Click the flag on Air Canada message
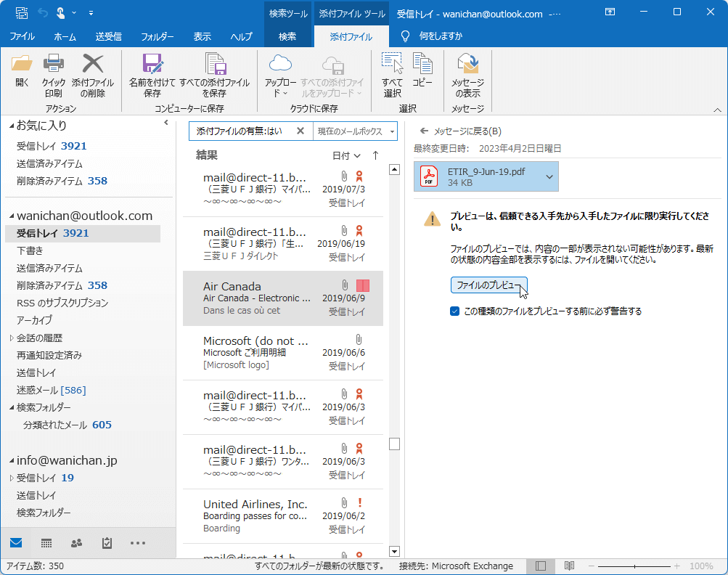Viewport: 728px width, 575px height. [363, 285]
